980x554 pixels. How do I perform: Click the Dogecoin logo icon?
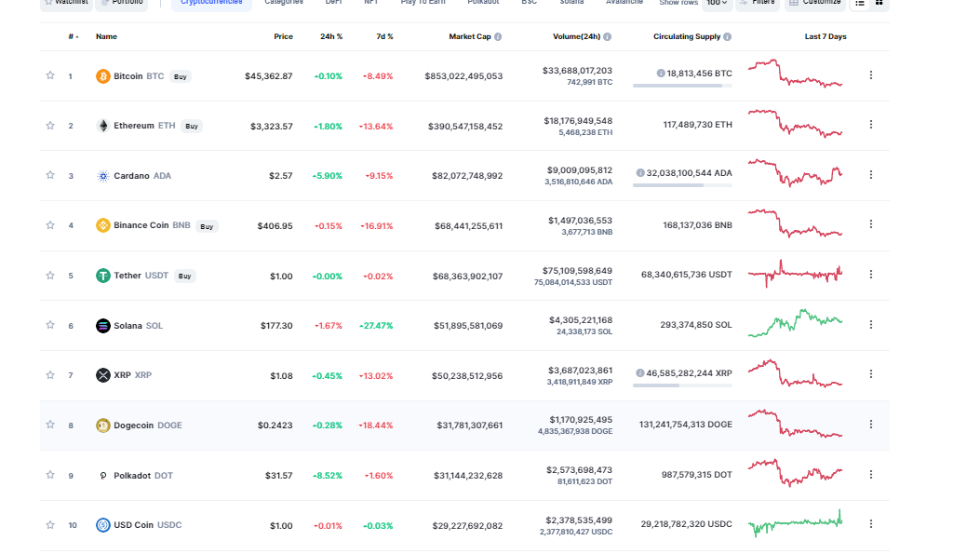103,426
